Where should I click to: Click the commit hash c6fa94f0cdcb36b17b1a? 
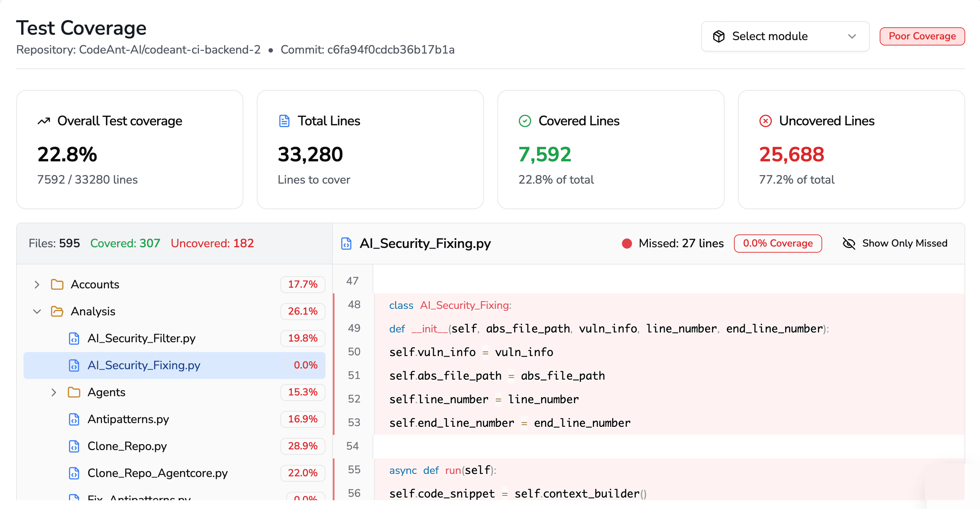coord(391,50)
